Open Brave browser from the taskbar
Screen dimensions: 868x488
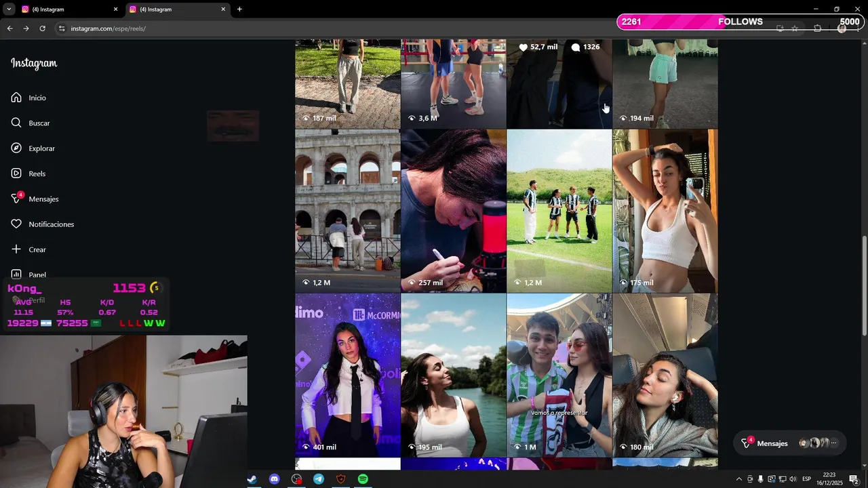(341, 479)
